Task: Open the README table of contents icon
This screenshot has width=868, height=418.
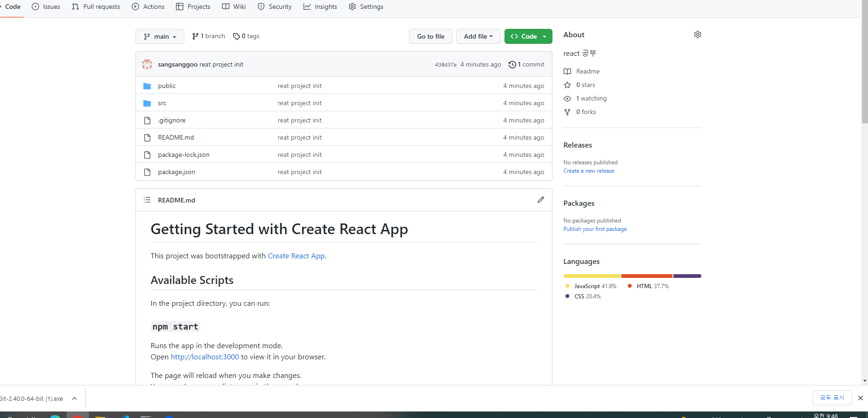Action: click(147, 200)
